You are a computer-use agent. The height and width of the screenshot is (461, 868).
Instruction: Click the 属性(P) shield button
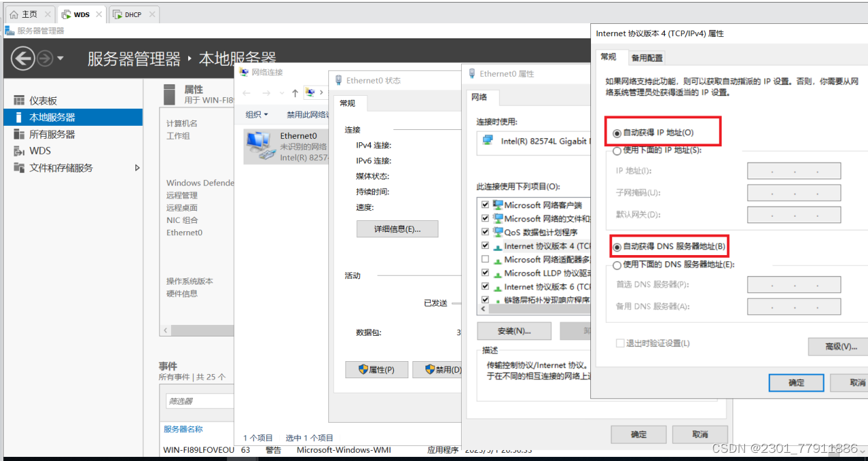pyautogui.click(x=376, y=369)
